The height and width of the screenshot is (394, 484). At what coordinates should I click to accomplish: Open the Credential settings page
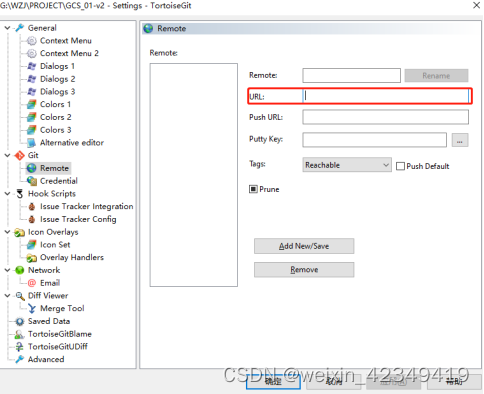pos(59,181)
